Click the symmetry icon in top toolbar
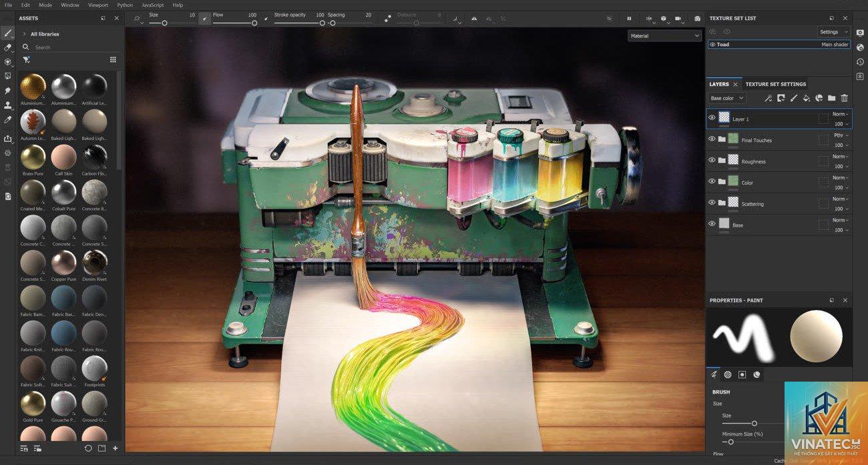Image resolution: width=868 pixels, height=465 pixels. [474, 19]
